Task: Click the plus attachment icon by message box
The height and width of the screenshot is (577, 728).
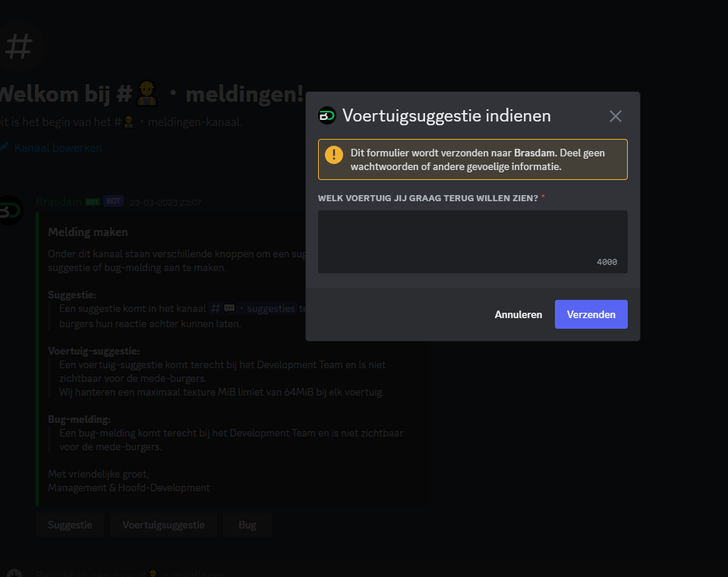Action: coord(15,573)
